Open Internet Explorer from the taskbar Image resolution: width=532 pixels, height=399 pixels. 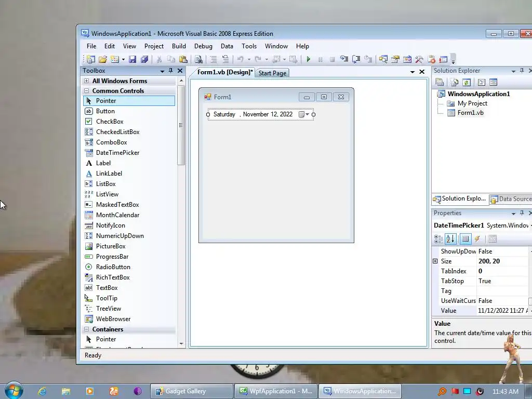(x=42, y=391)
